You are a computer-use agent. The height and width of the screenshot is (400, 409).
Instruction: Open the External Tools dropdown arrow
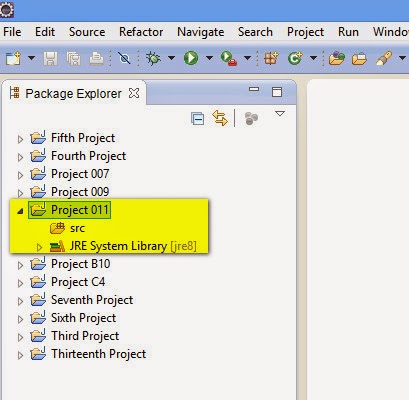pos(247,58)
